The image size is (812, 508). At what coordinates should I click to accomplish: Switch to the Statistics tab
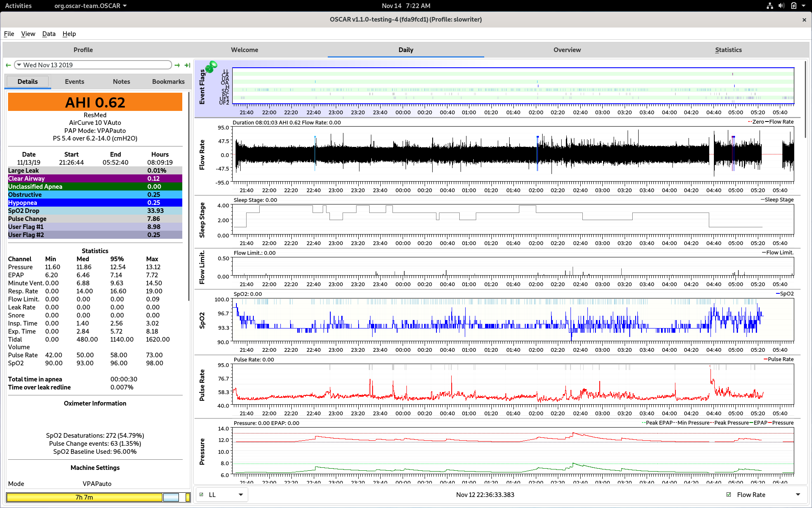coord(728,50)
